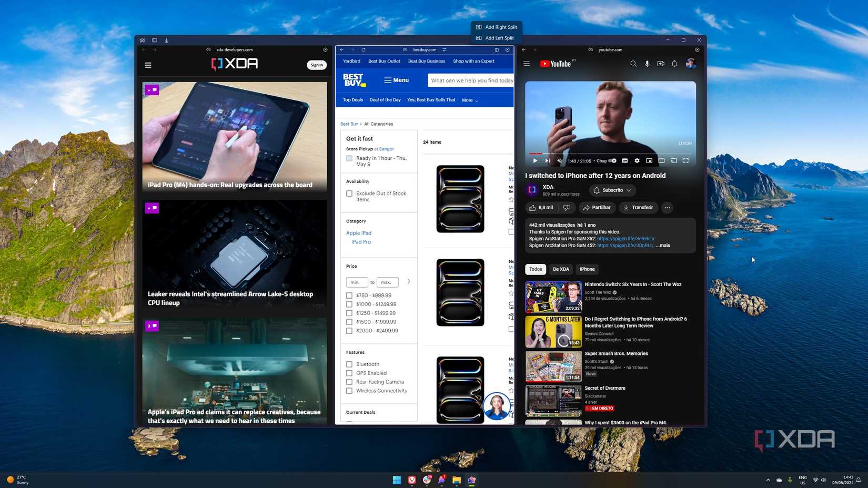Check $750 - $999.99 price range
The height and width of the screenshot is (488, 868).
tap(349, 296)
